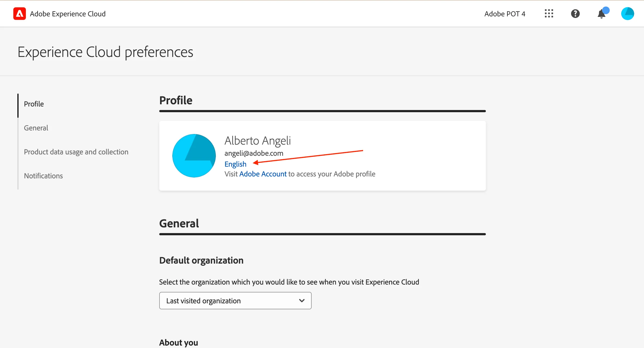This screenshot has height=348, width=644.
Task: Click the About you heading
Action: coord(179,343)
